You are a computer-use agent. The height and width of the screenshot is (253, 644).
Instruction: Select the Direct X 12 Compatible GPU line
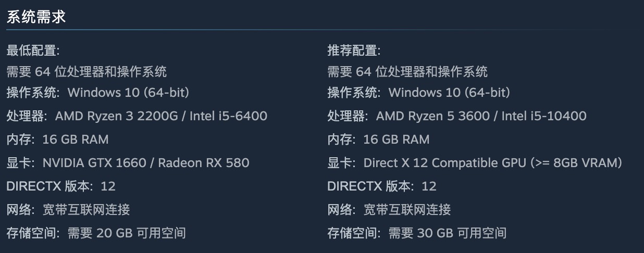click(x=475, y=162)
